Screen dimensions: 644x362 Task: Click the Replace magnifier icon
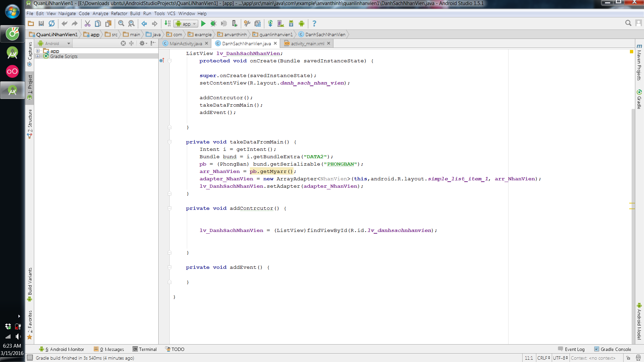pyautogui.click(x=131, y=23)
